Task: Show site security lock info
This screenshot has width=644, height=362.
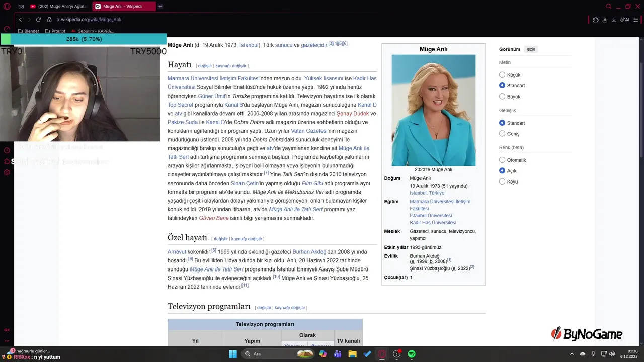Action: pos(49,20)
